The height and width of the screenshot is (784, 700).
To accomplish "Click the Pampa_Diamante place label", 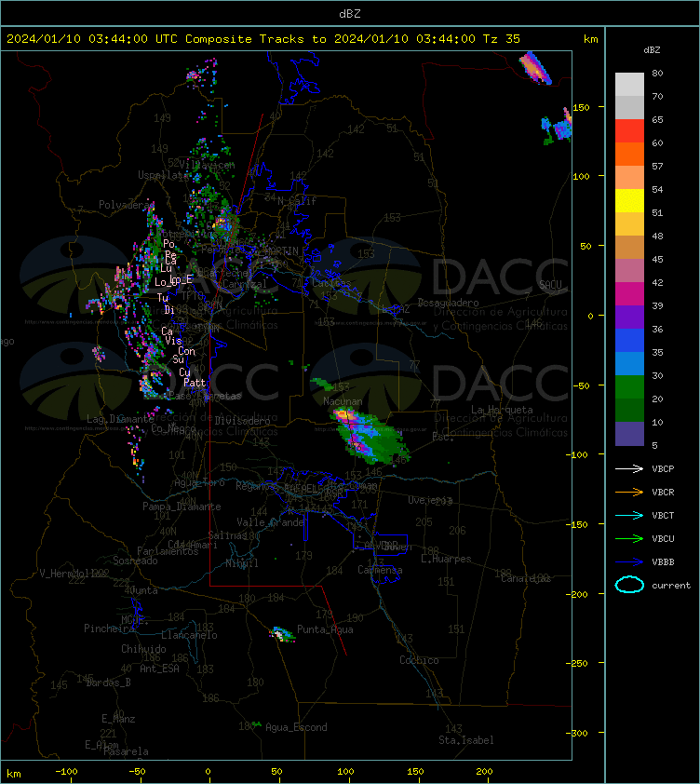I will pos(182,507).
